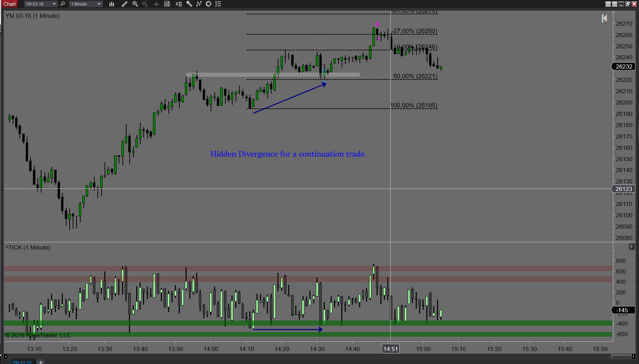Click the ^TICK (1 Minute) panel label

coord(28,247)
